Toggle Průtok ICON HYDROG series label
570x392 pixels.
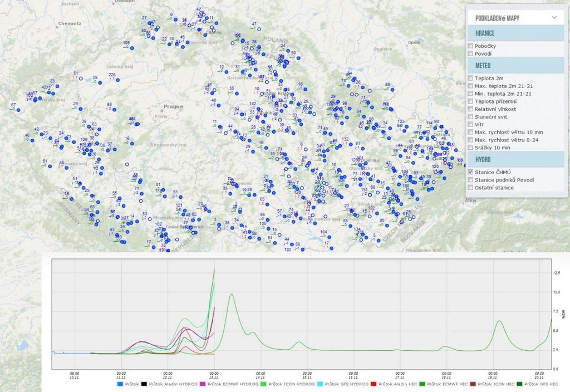[292, 384]
